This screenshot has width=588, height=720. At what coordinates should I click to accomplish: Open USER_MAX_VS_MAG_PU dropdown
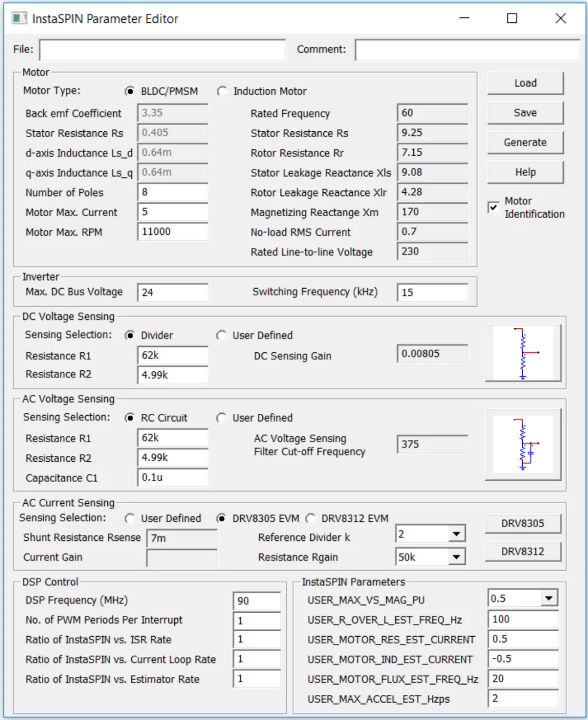point(549,598)
